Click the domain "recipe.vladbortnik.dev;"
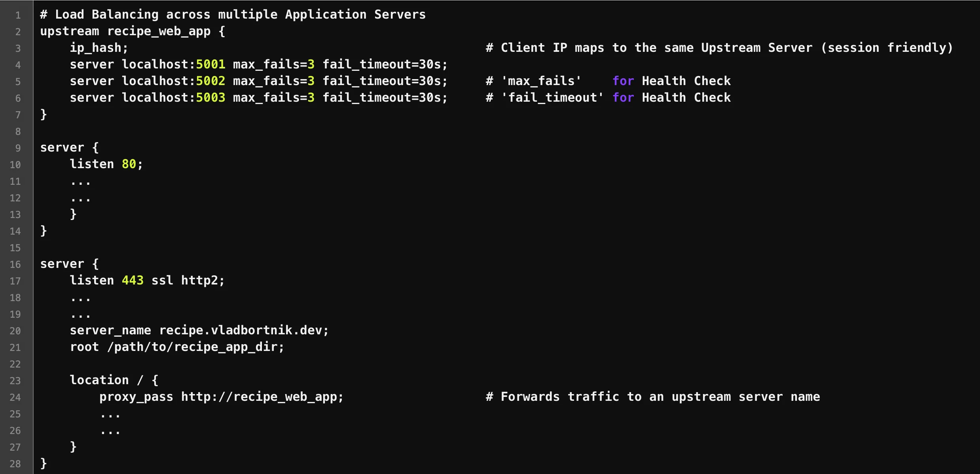This screenshot has height=474, width=980. click(244, 330)
